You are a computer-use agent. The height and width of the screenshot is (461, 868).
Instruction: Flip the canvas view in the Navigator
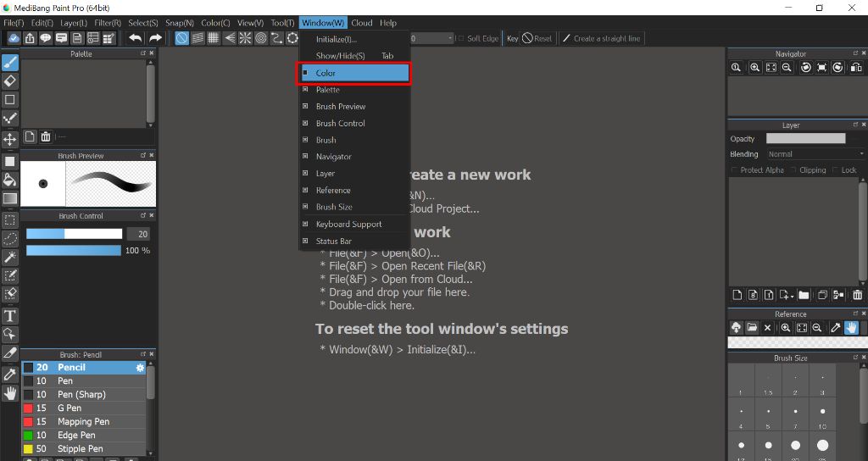856,68
